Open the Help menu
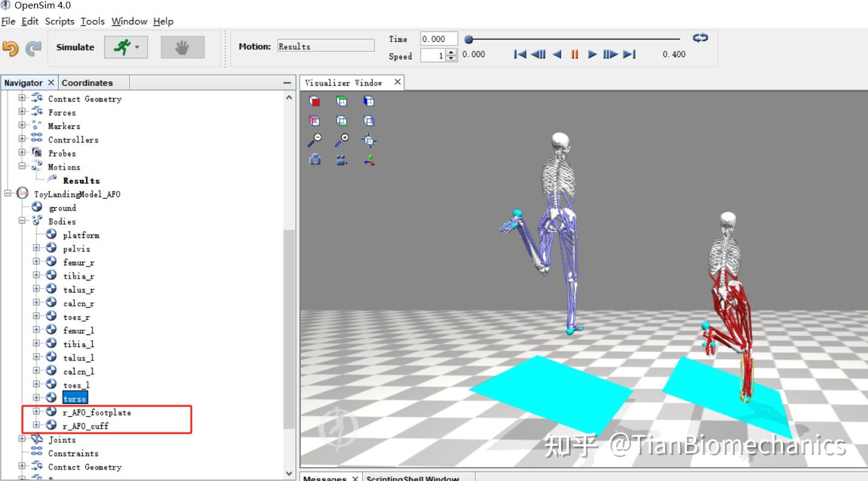The image size is (868, 481). [163, 21]
